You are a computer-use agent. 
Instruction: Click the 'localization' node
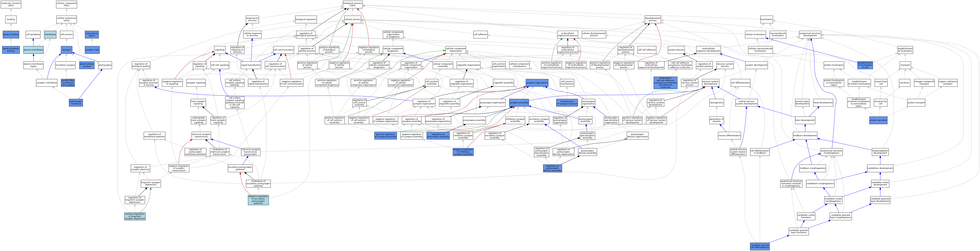(767, 19)
